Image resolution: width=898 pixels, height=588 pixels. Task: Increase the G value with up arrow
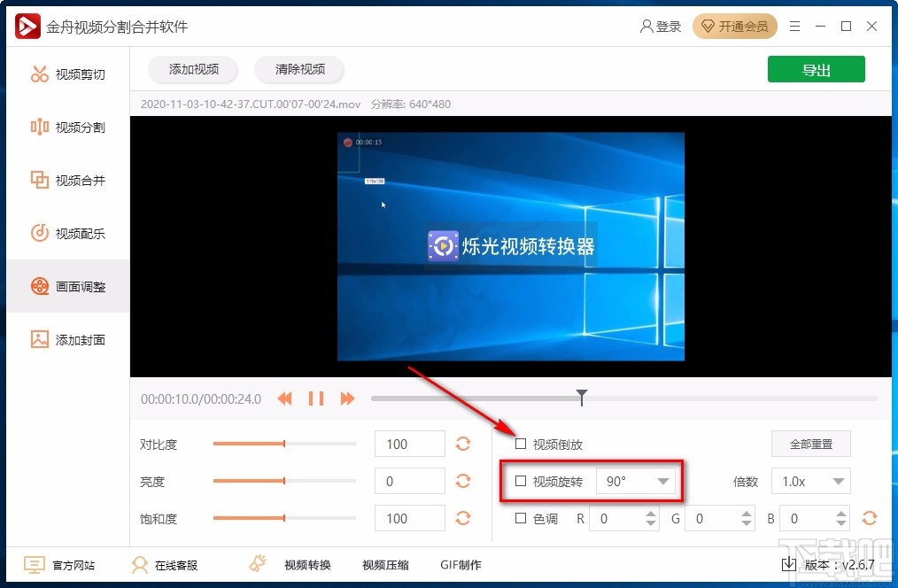tap(747, 514)
